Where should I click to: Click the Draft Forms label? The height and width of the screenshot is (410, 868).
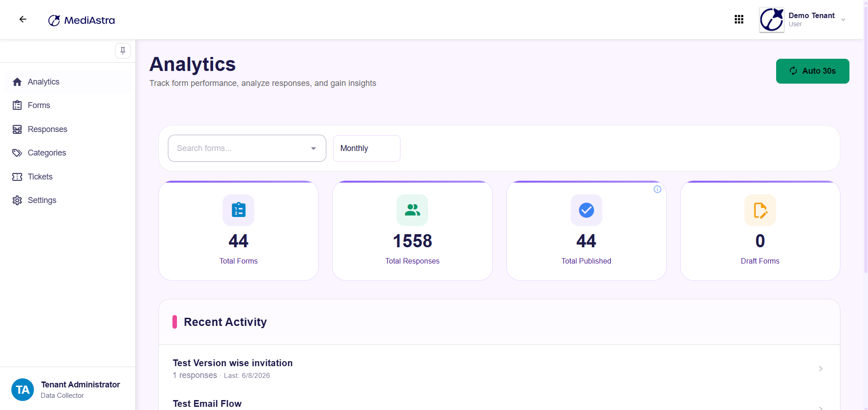[x=760, y=261]
